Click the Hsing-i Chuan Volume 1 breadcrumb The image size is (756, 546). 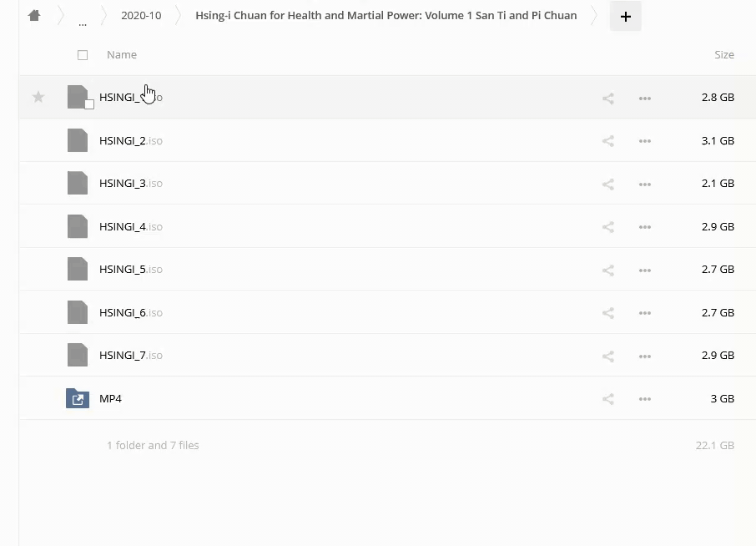[x=386, y=16]
